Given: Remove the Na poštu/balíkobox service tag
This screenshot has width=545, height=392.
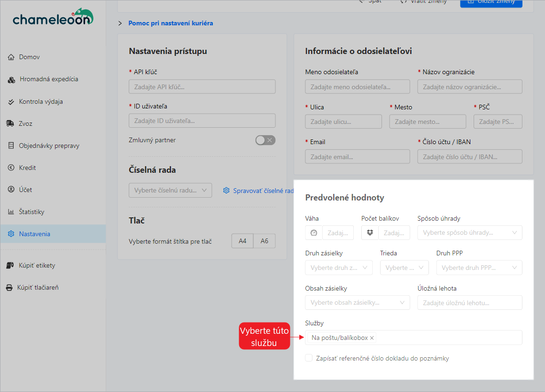Looking at the screenshot, I should click(x=372, y=338).
